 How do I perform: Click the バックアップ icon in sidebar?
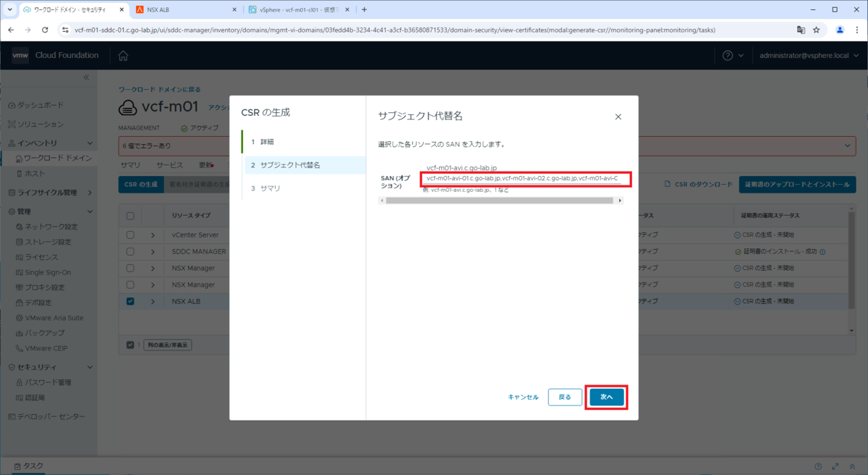[19, 333]
